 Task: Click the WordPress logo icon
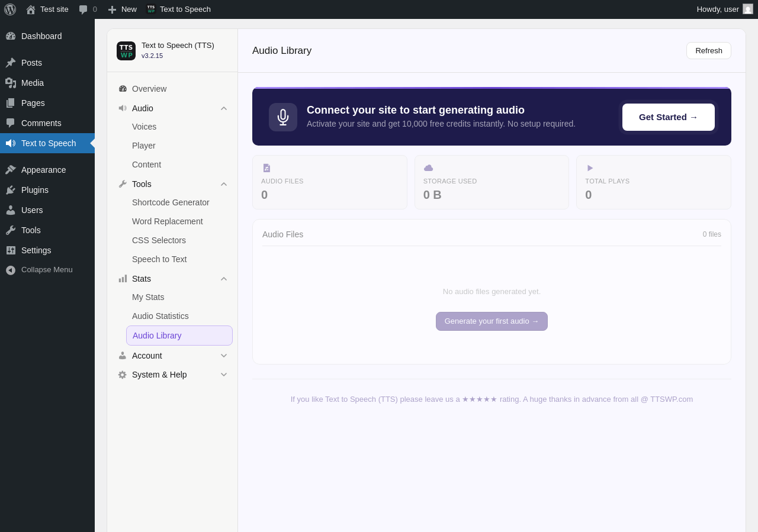pyautogui.click(x=10, y=9)
